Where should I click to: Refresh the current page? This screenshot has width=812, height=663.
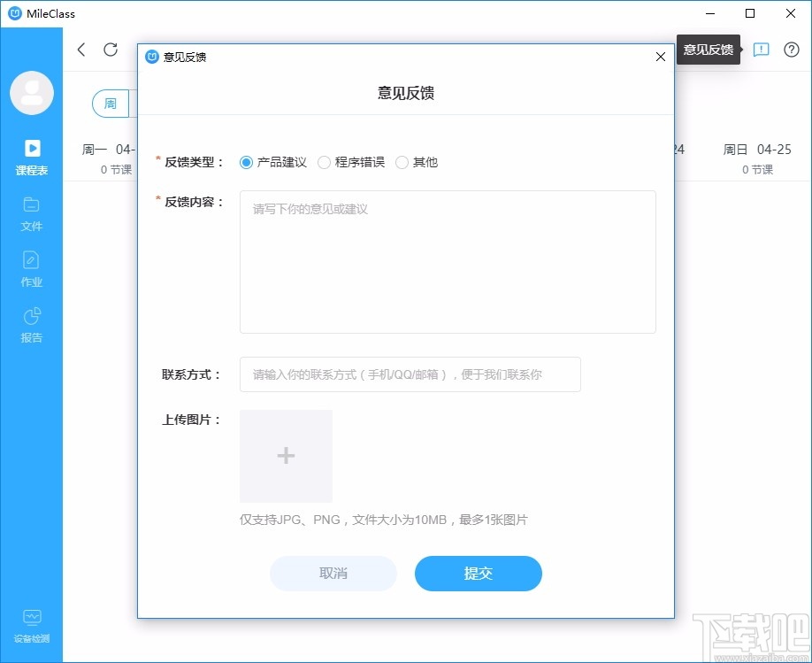[x=110, y=50]
